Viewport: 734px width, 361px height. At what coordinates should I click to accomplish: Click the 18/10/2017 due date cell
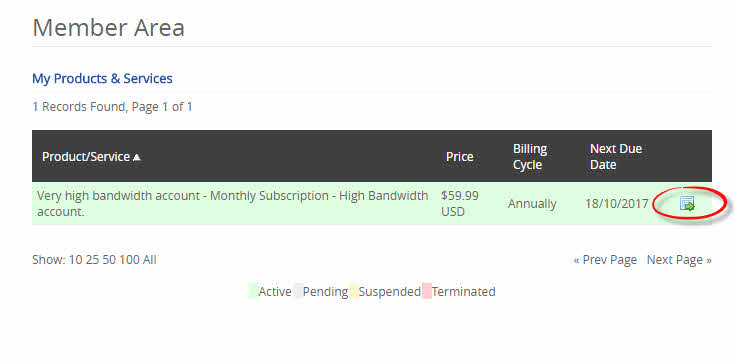tap(617, 204)
